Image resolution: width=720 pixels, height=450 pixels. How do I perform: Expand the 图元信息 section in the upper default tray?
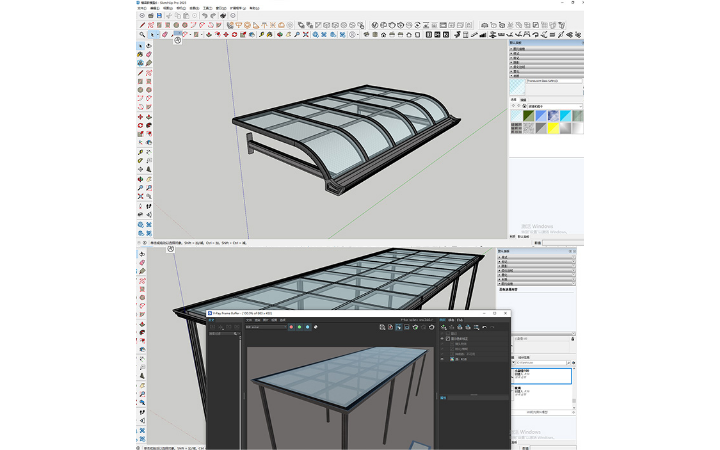pyautogui.click(x=546, y=49)
